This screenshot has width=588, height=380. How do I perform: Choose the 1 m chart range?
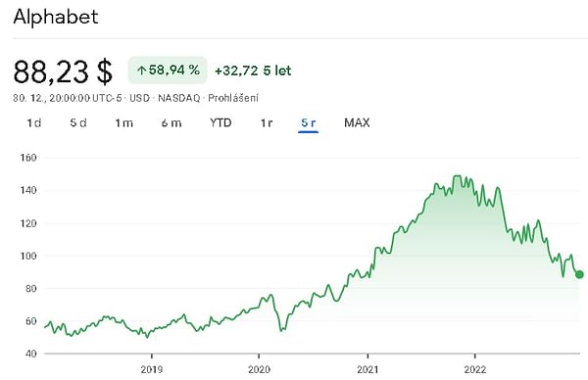point(123,123)
